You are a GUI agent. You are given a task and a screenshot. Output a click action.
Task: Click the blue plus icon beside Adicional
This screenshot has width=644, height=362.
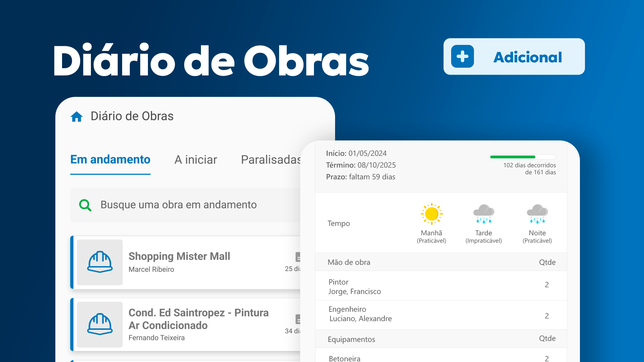click(x=462, y=57)
